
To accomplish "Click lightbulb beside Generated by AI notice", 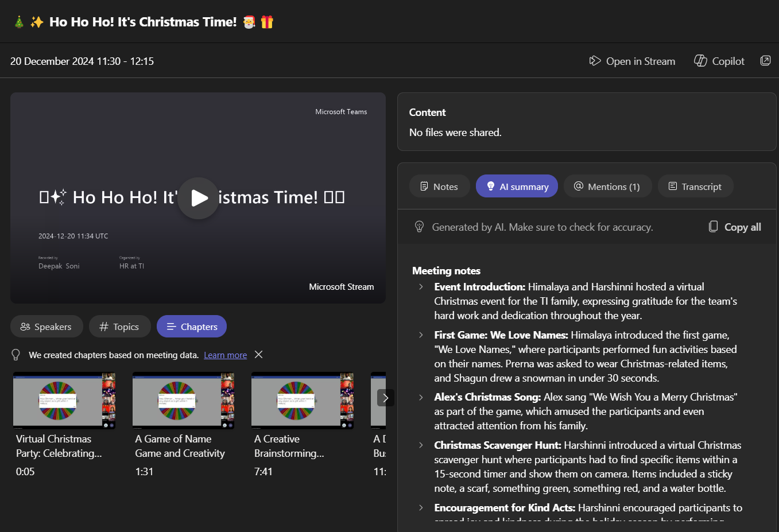I will [419, 227].
